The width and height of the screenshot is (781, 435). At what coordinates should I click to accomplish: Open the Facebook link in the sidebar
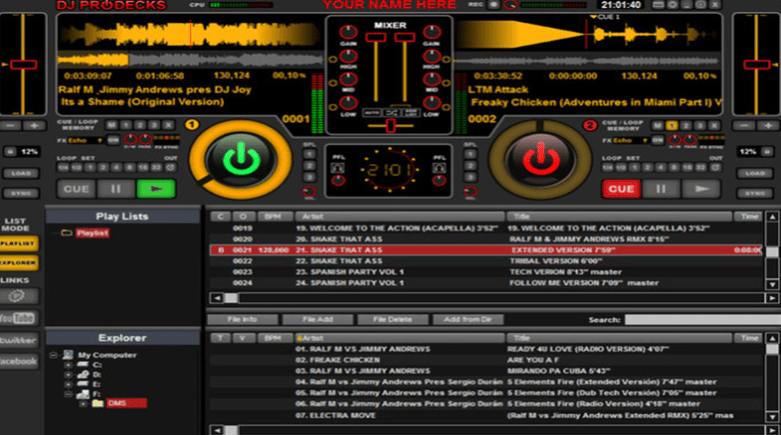point(18,361)
